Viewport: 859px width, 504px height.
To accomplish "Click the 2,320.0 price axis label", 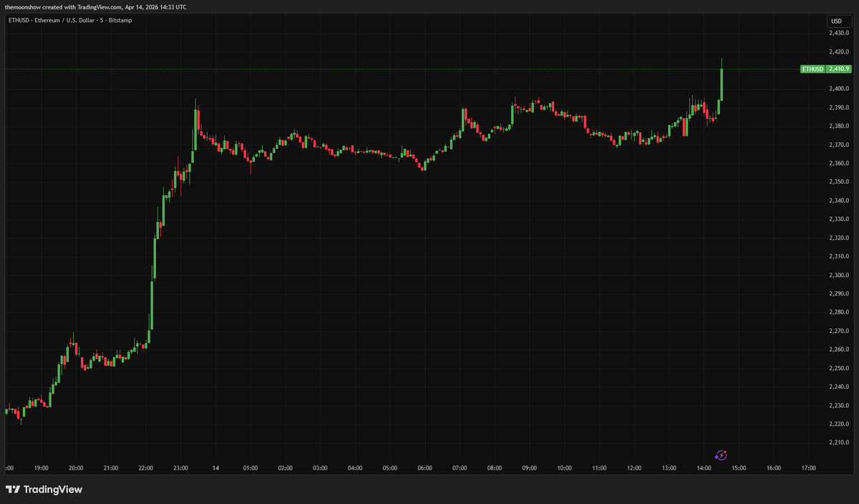I will (x=839, y=238).
